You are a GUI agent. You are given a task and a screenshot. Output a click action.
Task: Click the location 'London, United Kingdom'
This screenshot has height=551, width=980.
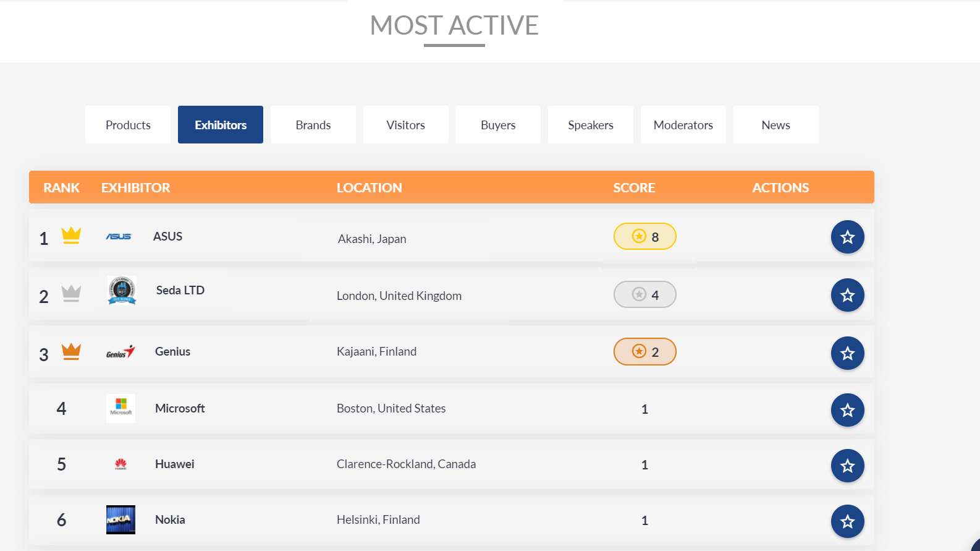click(399, 296)
